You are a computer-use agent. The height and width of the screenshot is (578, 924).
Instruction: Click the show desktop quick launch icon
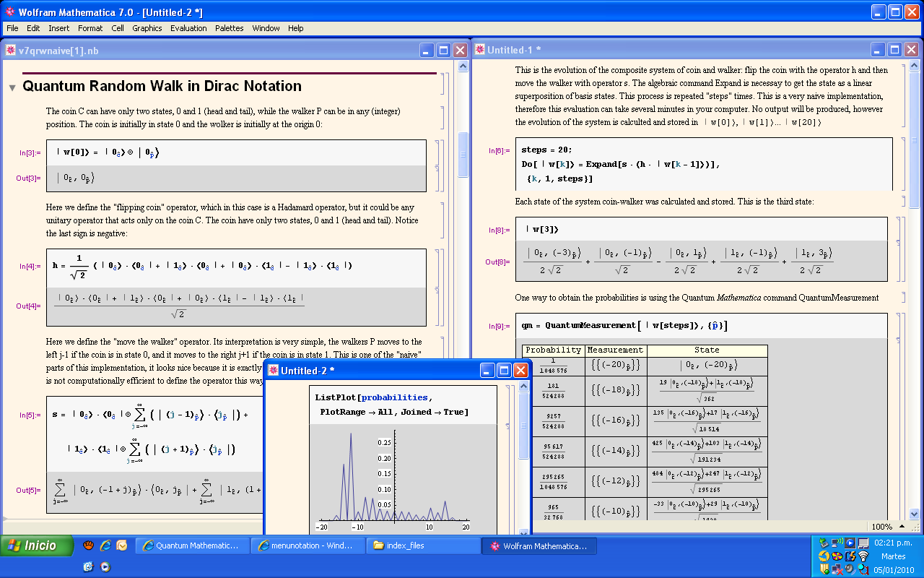pos(89,566)
